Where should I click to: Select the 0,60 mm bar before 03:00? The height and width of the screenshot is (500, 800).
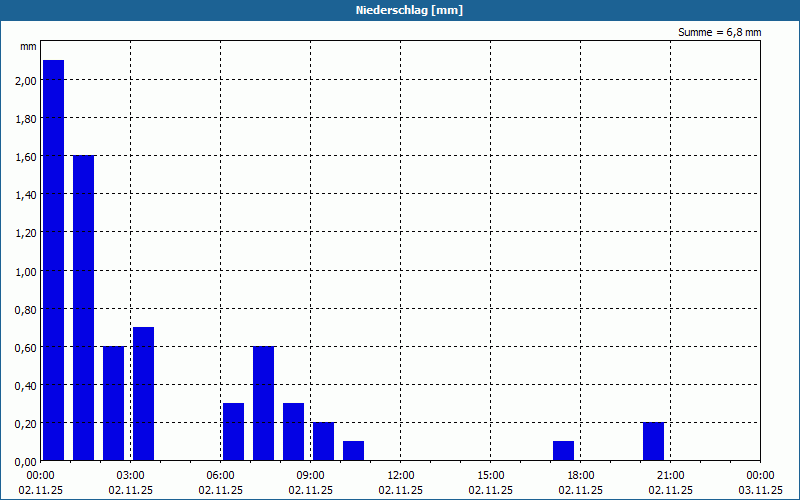tap(113, 404)
